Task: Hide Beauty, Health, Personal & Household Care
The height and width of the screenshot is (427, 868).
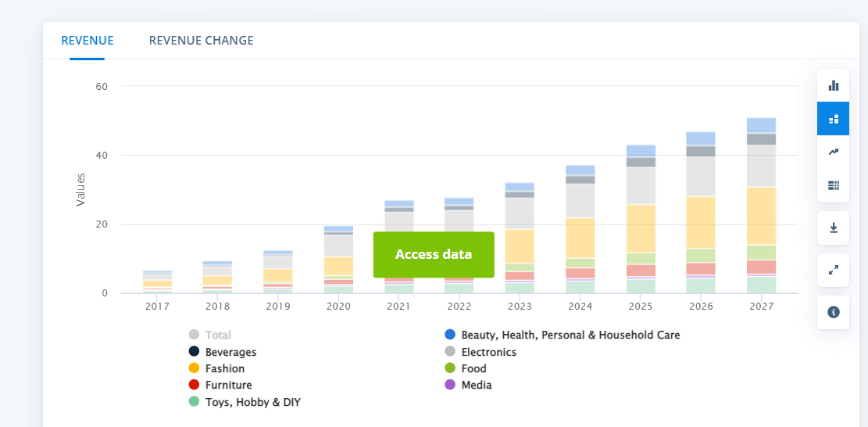Action: point(570,335)
